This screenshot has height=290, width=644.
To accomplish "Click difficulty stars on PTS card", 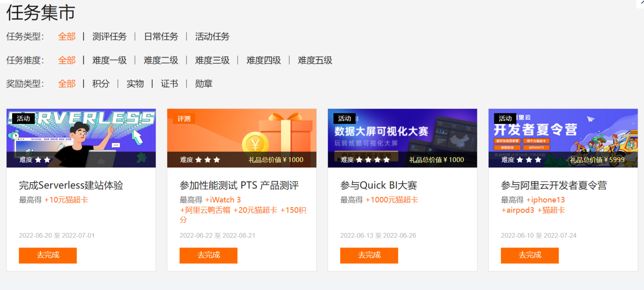I will 208,160.
